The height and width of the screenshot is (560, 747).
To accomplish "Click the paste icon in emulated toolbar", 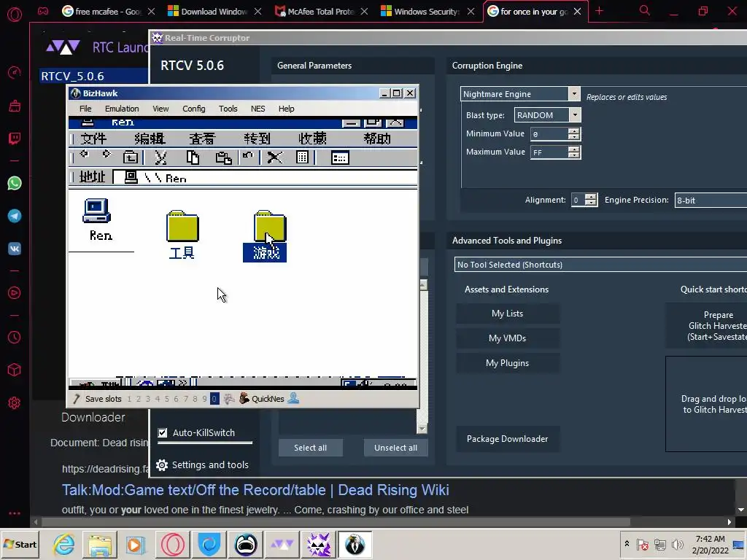I will coord(223,157).
